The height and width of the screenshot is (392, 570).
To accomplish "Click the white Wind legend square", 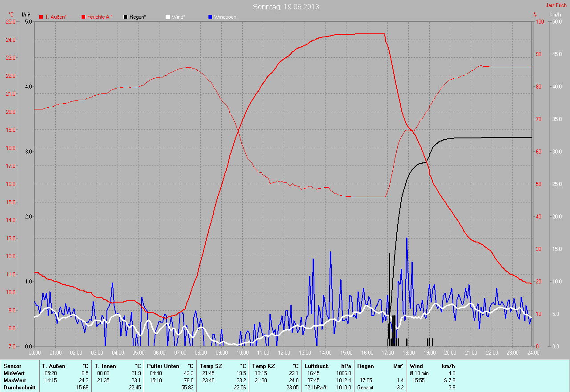I will click(168, 17).
